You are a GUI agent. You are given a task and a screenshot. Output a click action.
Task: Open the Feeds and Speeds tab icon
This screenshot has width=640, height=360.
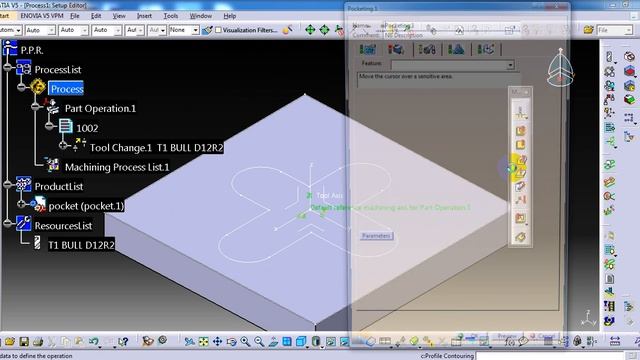click(x=456, y=50)
